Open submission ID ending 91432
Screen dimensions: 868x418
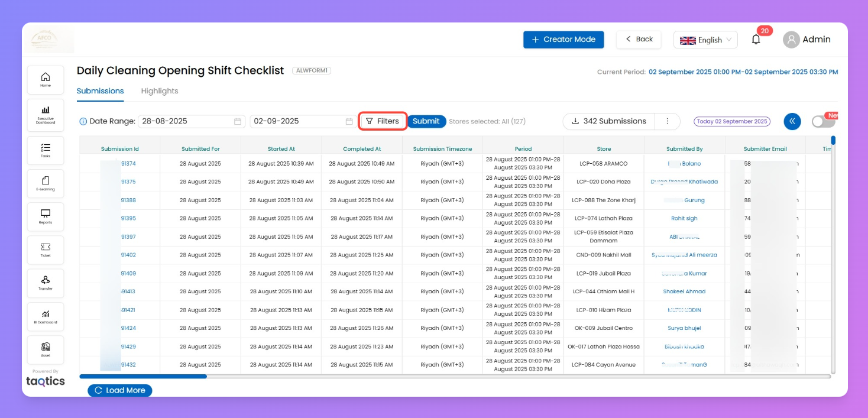[x=128, y=365]
